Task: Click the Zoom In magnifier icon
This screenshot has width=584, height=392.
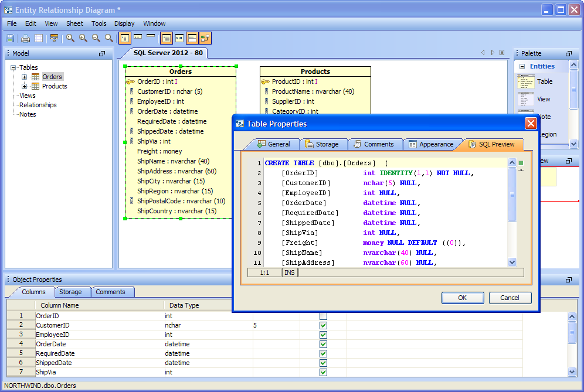Action: click(83, 39)
